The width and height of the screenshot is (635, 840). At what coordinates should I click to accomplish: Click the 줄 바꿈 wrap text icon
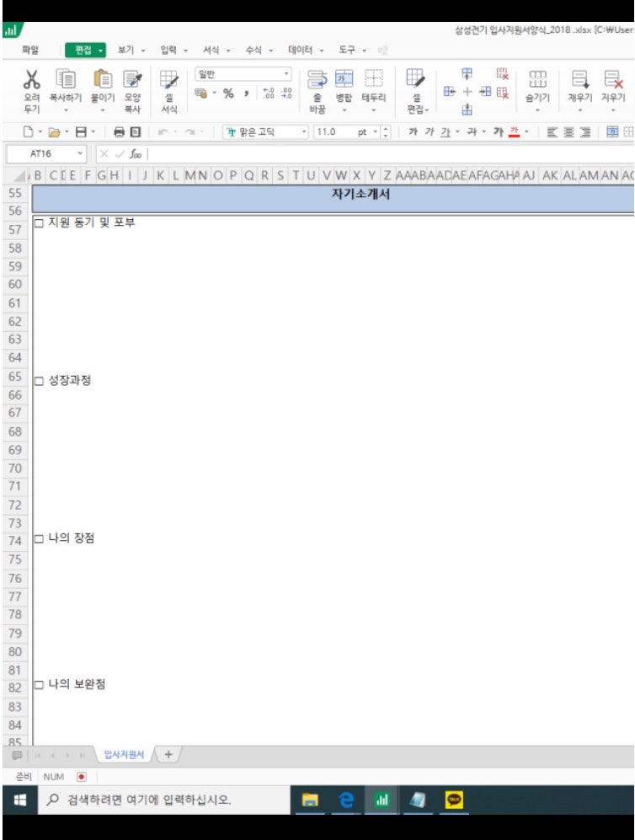point(317,80)
